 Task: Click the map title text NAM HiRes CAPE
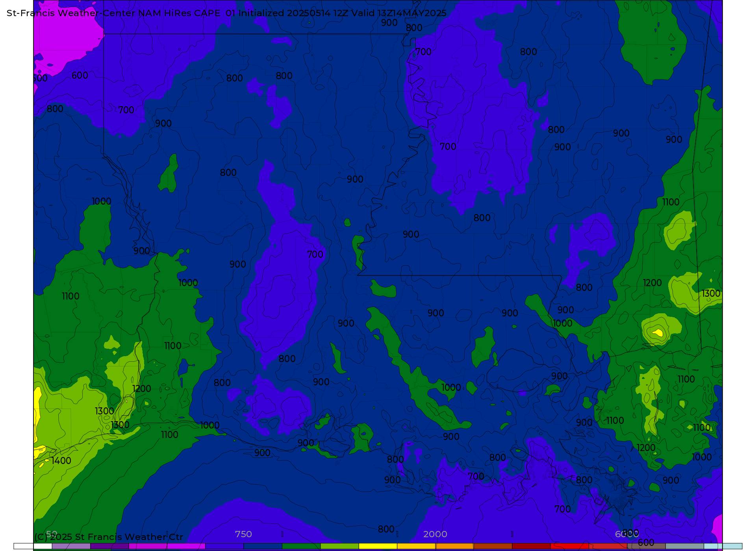(x=179, y=13)
